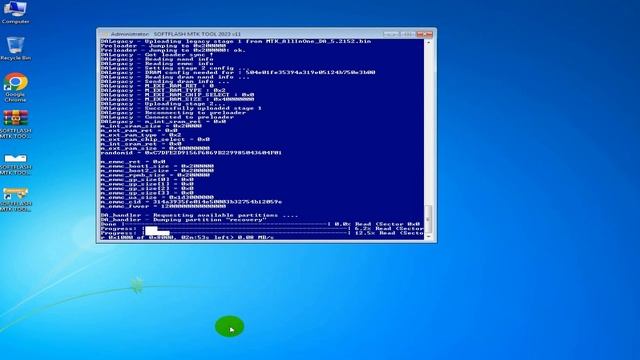This screenshot has width=640, height=360.
Task: Click the 'DRAM config needed for' line
Action: click(238, 73)
